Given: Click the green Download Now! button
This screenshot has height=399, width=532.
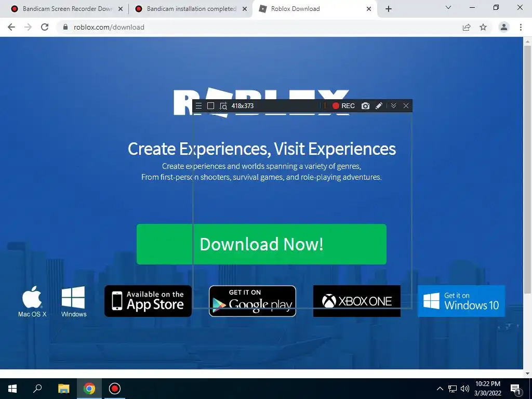Looking at the screenshot, I should pyautogui.click(x=261, y=244).
